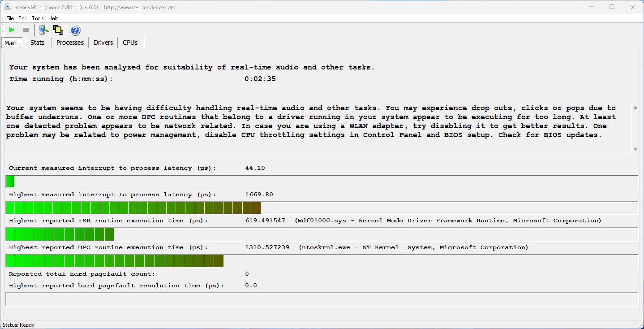Image resolution: width=644 pixels, height=329 pixels.
Task: Stop monitoring with the gray stop icon
Action: coord(26,30)
